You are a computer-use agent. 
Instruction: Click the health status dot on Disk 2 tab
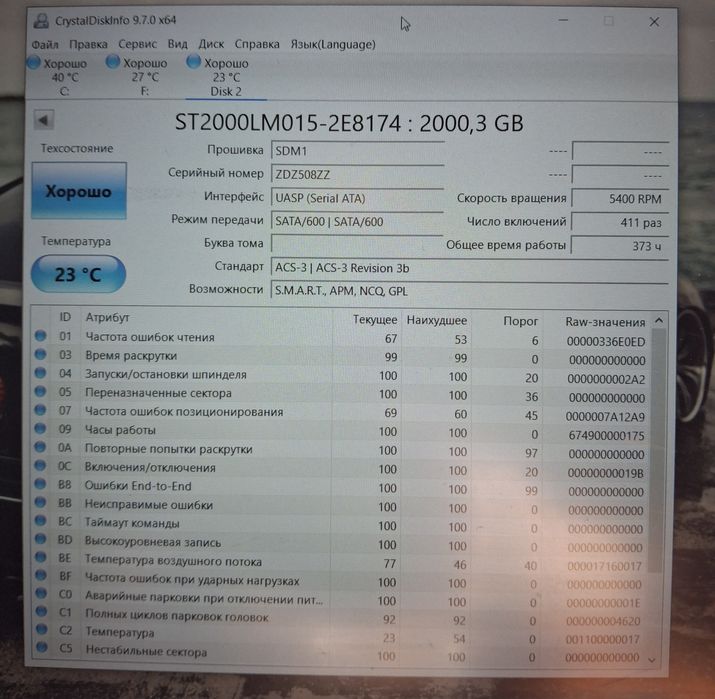[x=193, y=62]
